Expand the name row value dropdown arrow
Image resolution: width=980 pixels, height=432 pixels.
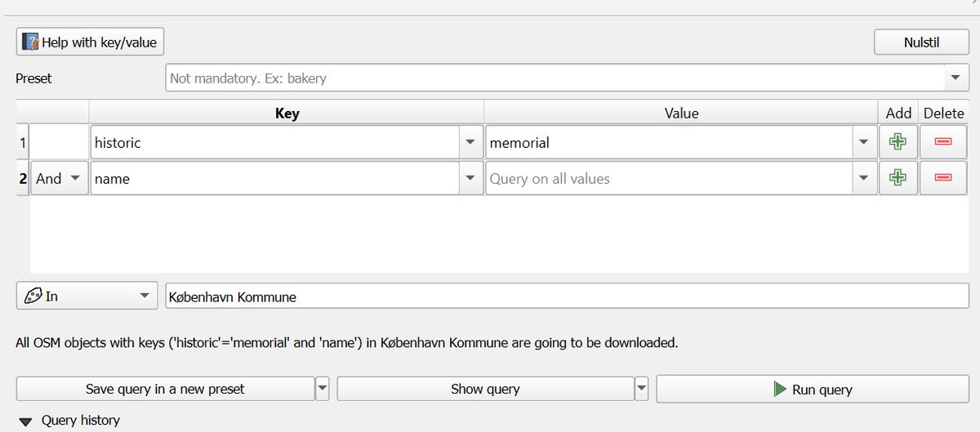click(x=864, y=178)
